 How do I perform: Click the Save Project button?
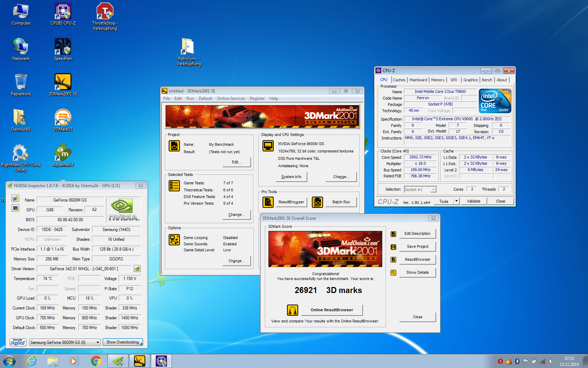pyautogui.click(x=418, y=246)
